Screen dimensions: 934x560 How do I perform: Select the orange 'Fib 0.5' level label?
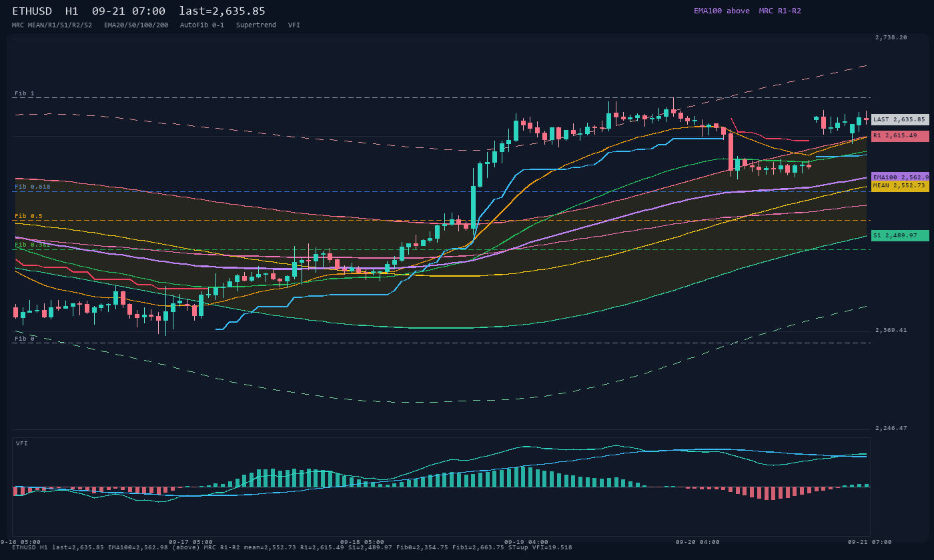pos(29,216)
